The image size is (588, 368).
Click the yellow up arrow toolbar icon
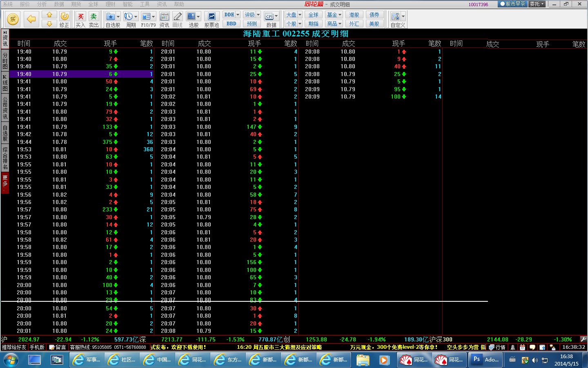[49, 15]
